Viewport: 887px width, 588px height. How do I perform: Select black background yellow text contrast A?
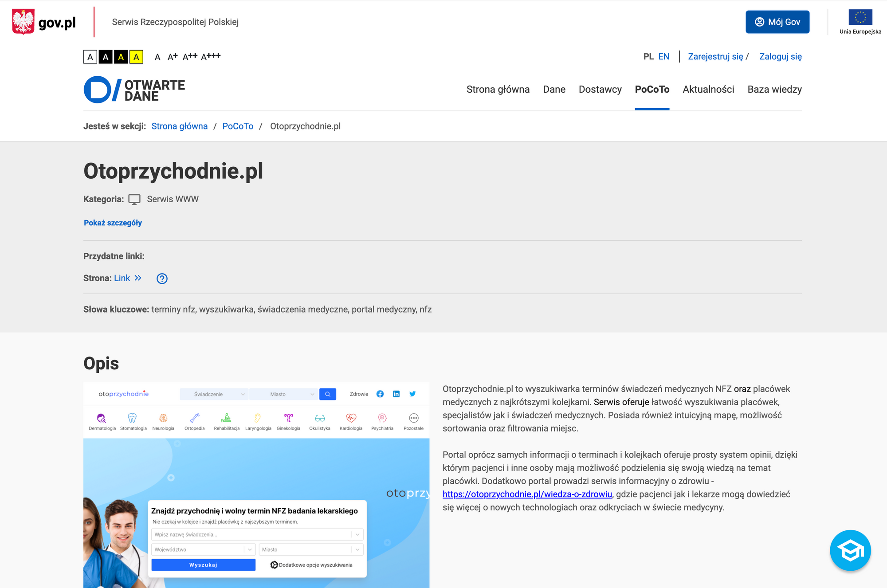coord(121,57)
